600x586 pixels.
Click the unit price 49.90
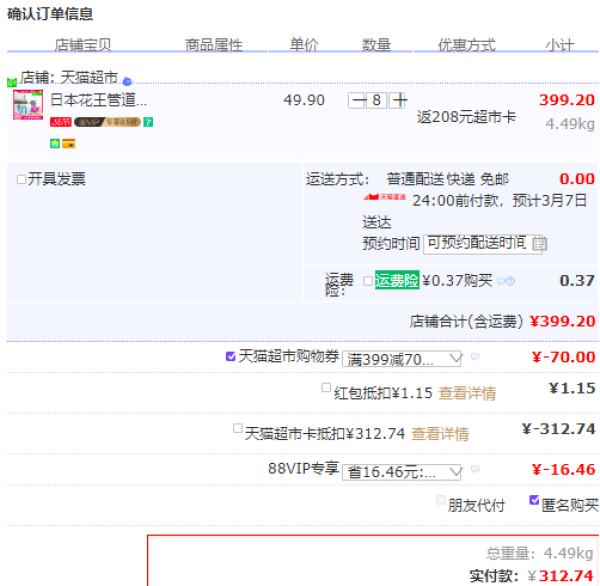tap(304, 100)
